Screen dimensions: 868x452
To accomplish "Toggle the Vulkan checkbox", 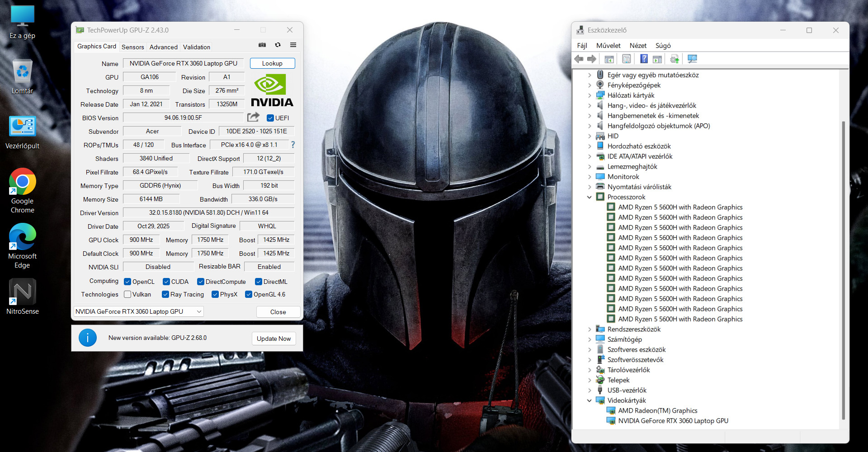I will [x=127, y=294].
